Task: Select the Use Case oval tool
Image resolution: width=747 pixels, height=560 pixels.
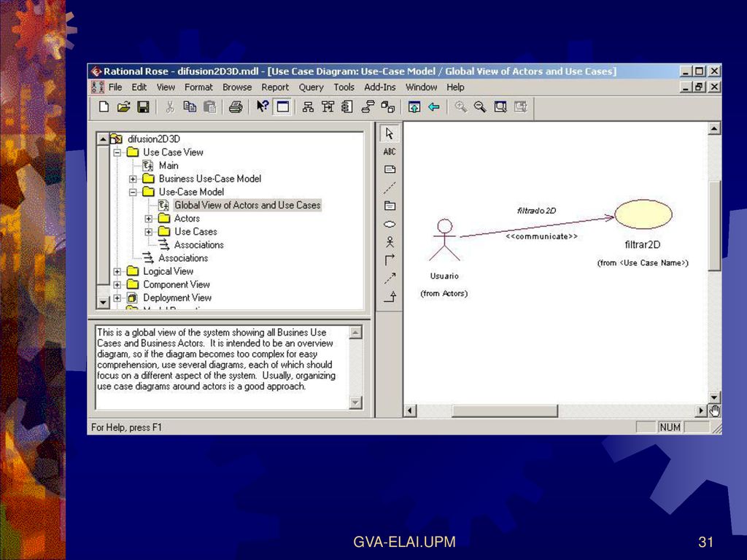Action: coord(390,225)
